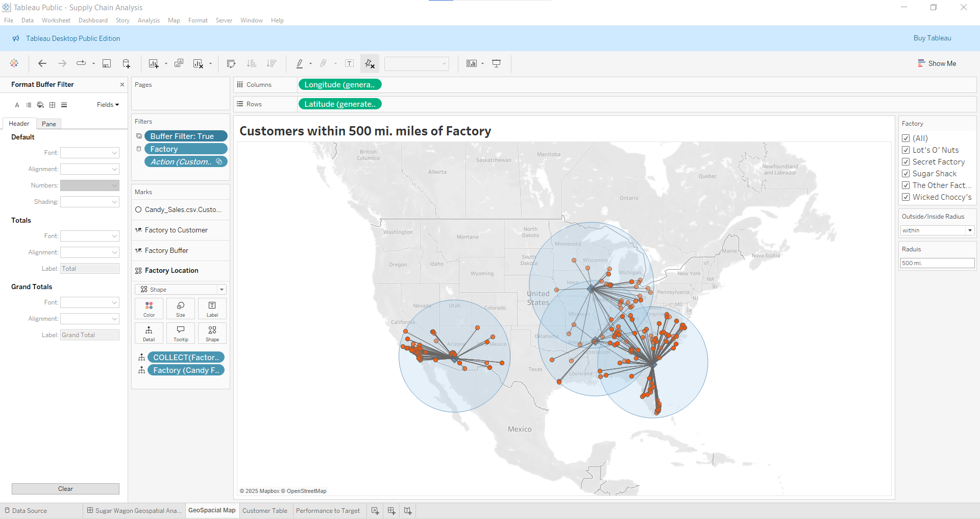
Task: Click the Buy Tableau link
Action: pos(933,38)
